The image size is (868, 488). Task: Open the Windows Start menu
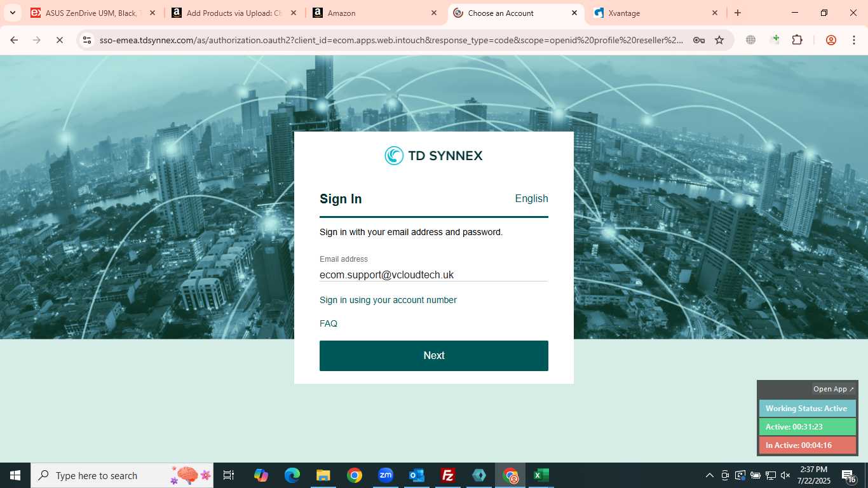tap(15, 475)
